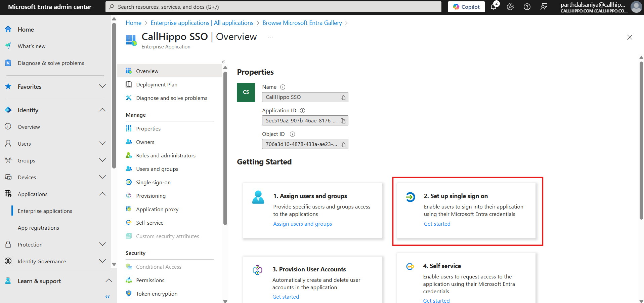Copy the Name field value

click(343, 97)
